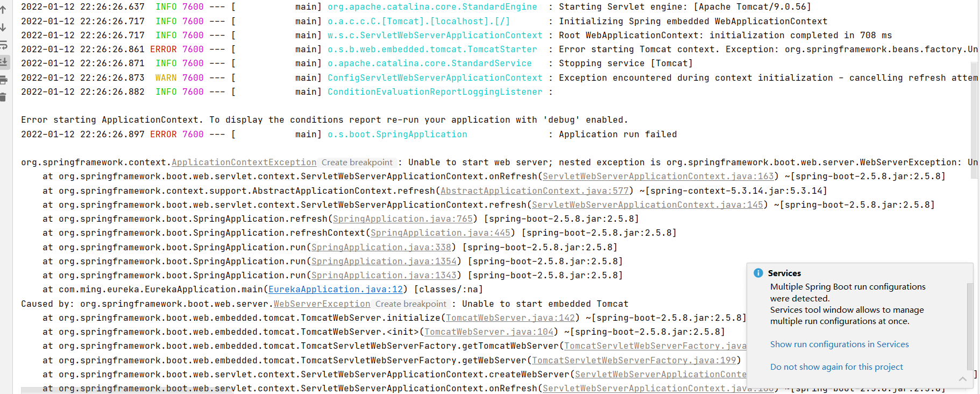
Task: Click 'Root WebApplicationContext: initialization completed' message
Action: (726, 36)
